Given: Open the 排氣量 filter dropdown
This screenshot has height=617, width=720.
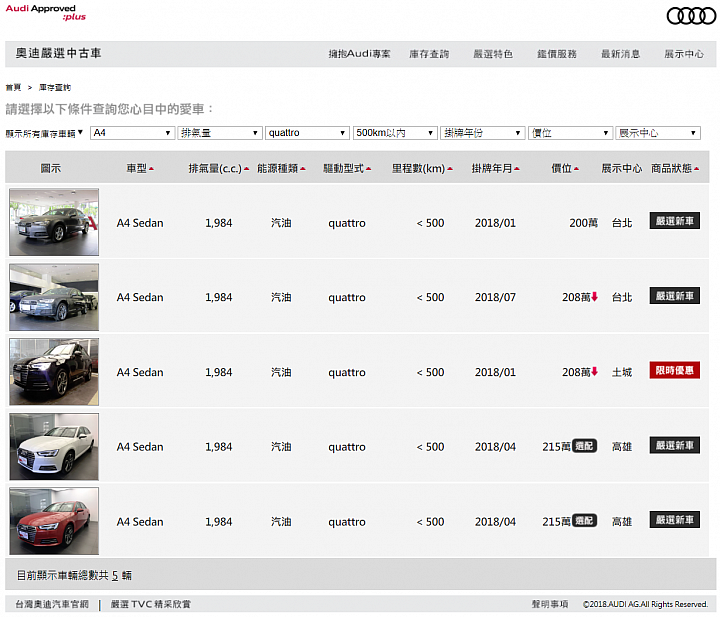Looking at the screenshot, I should pos(220,133).
